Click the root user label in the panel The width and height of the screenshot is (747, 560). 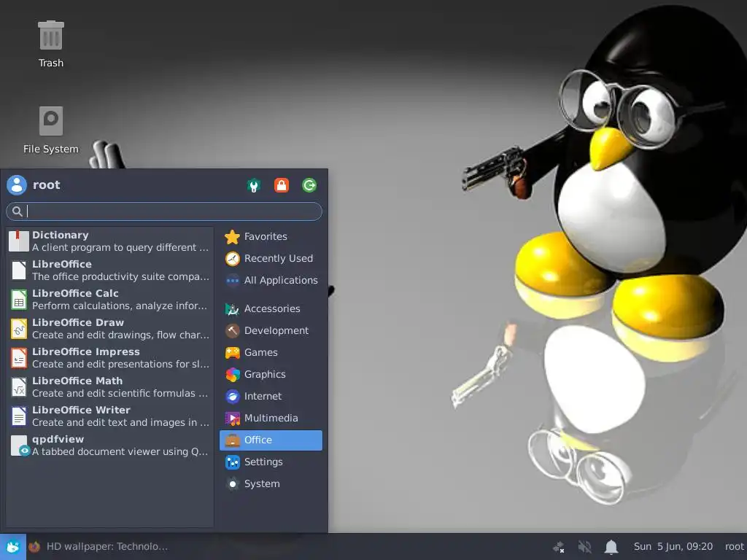pyautogui.click(x=734, y=547)
